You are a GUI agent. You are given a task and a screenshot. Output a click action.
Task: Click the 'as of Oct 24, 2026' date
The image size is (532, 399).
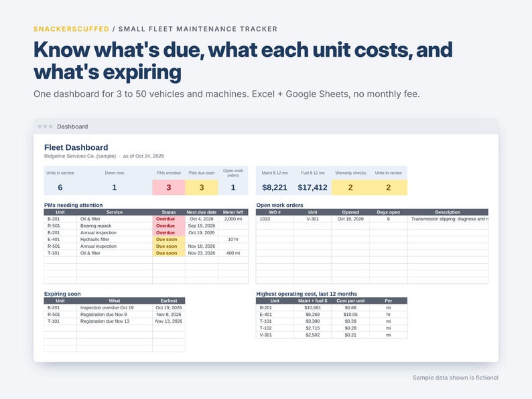[x=143, y=156]
